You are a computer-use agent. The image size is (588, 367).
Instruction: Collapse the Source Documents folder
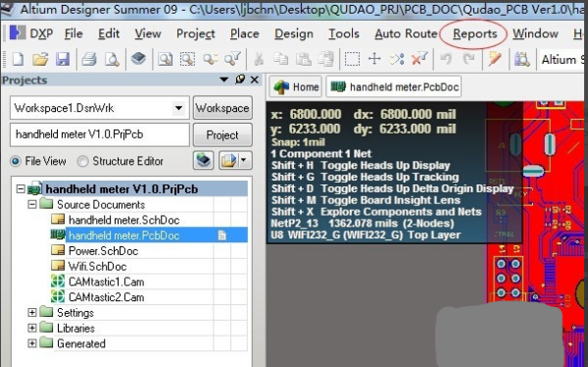coord(32,204)
